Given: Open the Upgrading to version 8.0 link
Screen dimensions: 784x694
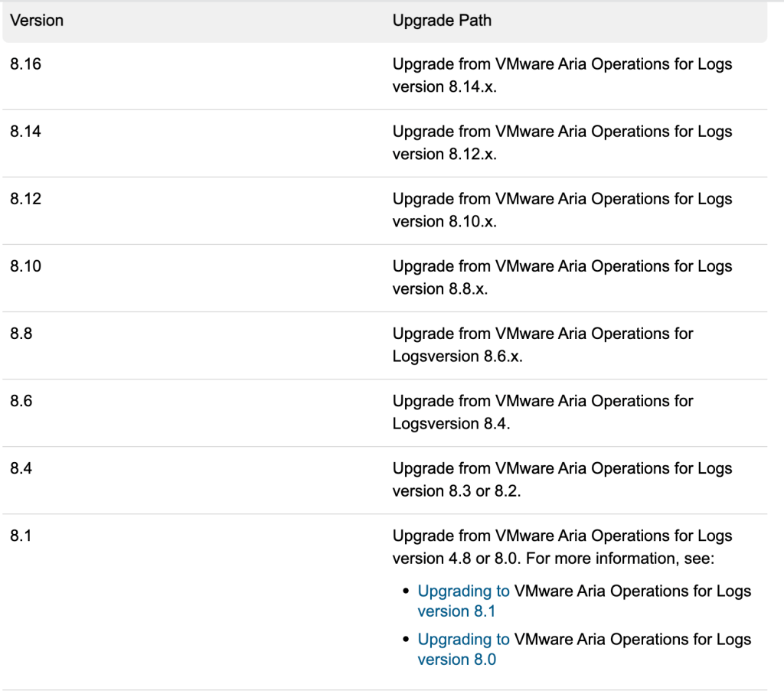Looking at the screenshot, I should [463, 640].
